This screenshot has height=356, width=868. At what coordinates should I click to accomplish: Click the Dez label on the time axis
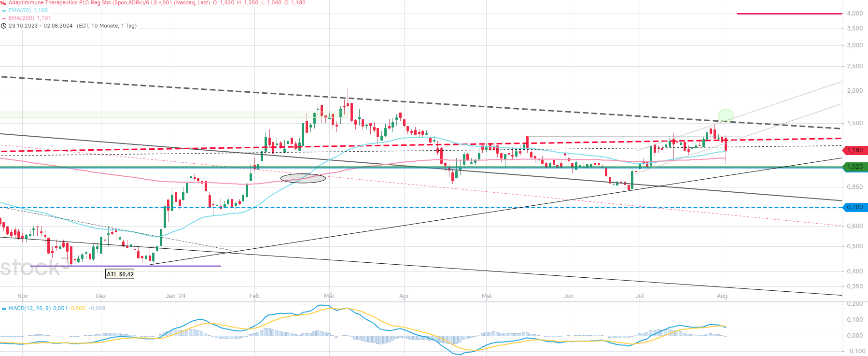(101, 296)
